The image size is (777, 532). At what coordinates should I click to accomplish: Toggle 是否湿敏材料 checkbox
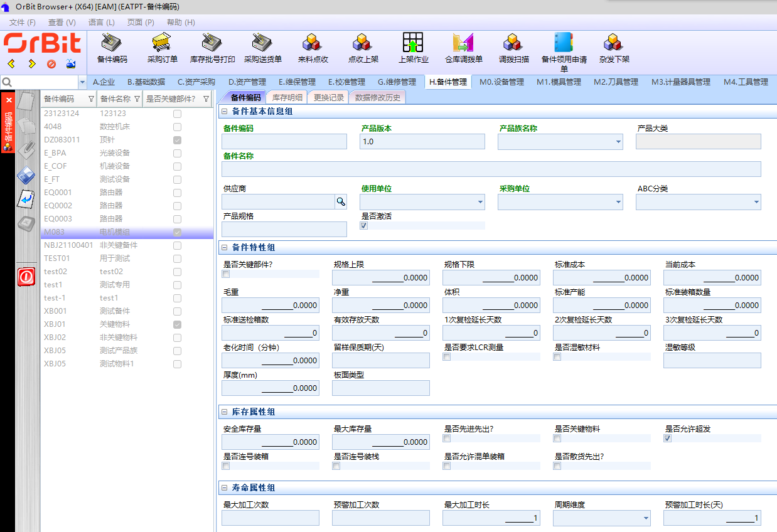[557, 357]
